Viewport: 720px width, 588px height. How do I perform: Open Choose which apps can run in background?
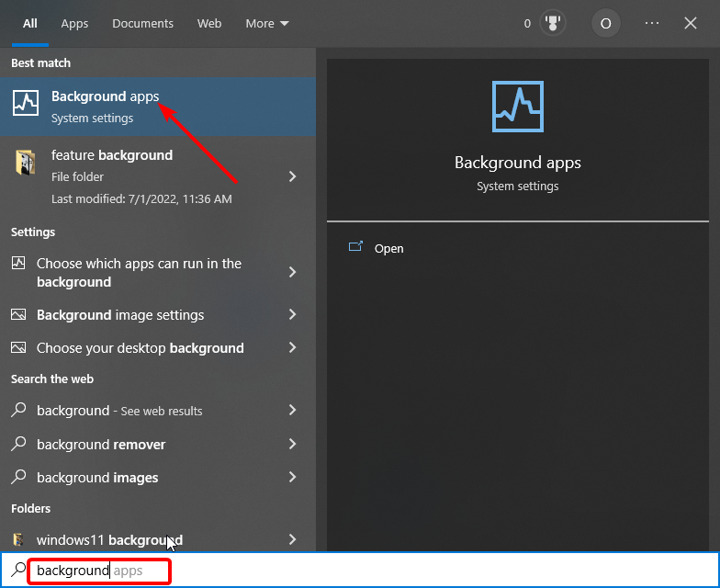(158, 272)
